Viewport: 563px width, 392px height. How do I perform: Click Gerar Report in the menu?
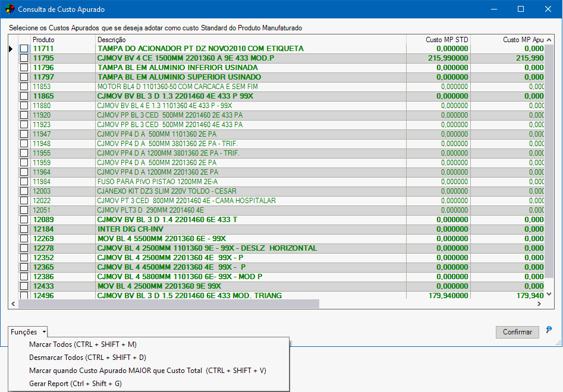(x=75, y=384)
